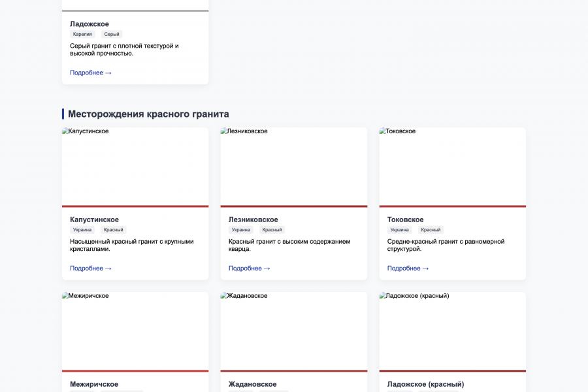
Task: Open Подробнее link under Капустинское description
Action: (90, 268)
